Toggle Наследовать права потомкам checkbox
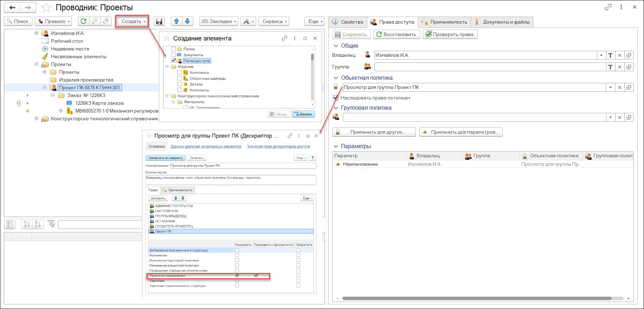 click(x=336, y=98)
